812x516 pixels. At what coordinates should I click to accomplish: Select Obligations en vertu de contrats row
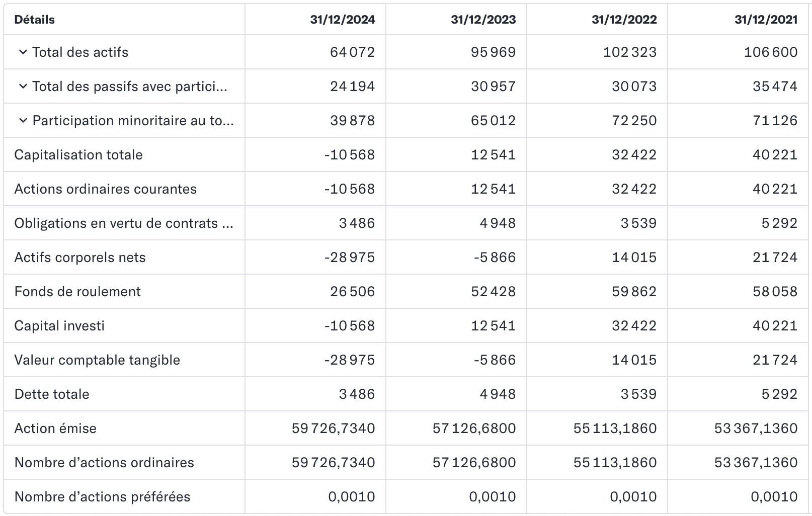click(124, 223)
